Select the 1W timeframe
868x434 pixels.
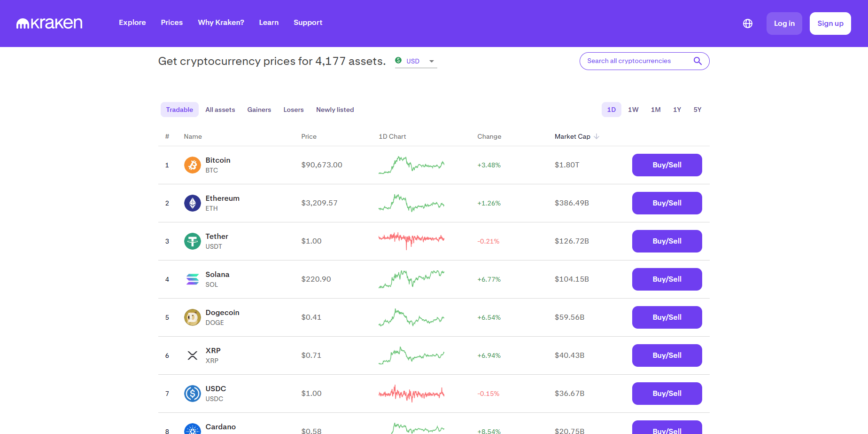(x=633, y=110)
